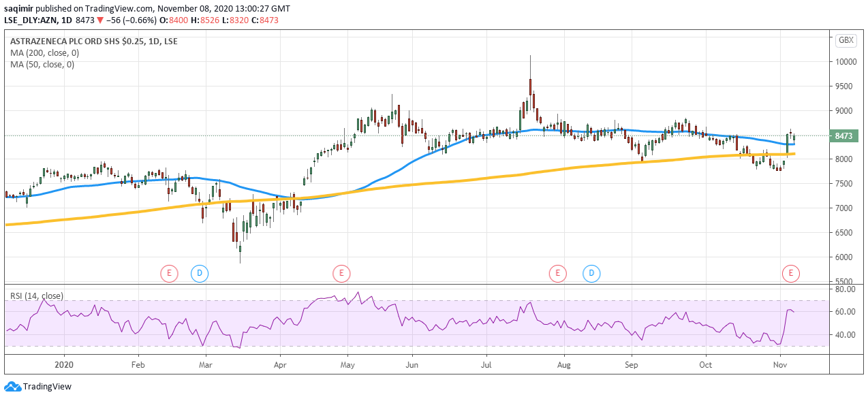The image size is (868, 399).
Task: Click the Aug time axis label
Action: 564,365
